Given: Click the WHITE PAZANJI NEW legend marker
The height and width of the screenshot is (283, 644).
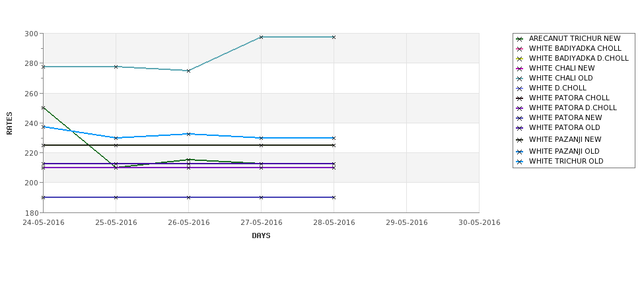Looking at the screenshot, I should point(520,140).
